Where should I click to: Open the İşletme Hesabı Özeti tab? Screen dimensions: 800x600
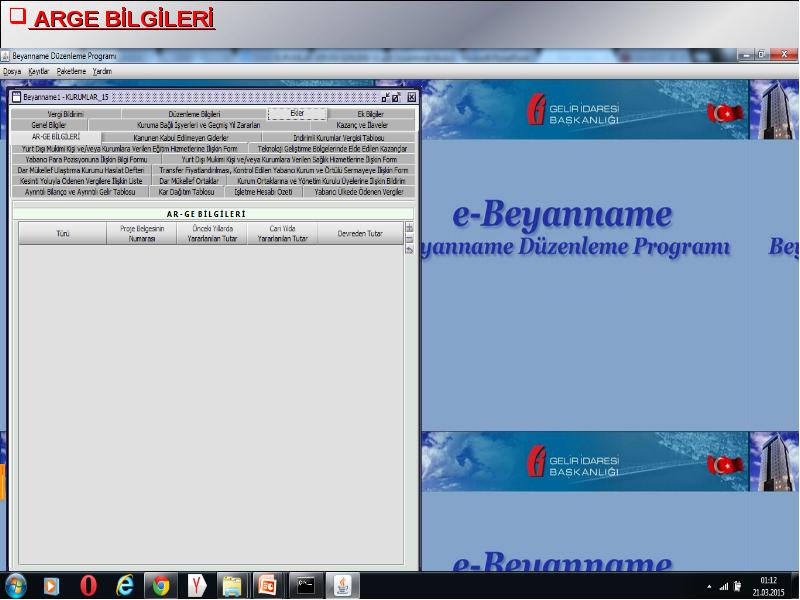263,192
